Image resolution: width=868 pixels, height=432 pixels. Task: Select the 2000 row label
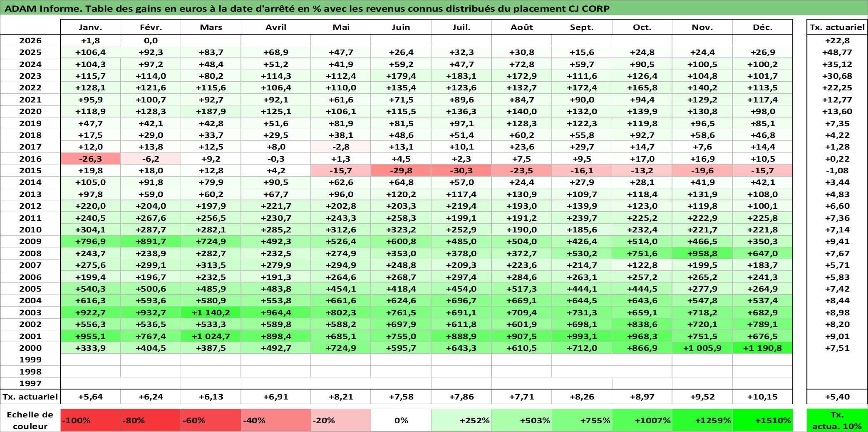tap(30, 348)
